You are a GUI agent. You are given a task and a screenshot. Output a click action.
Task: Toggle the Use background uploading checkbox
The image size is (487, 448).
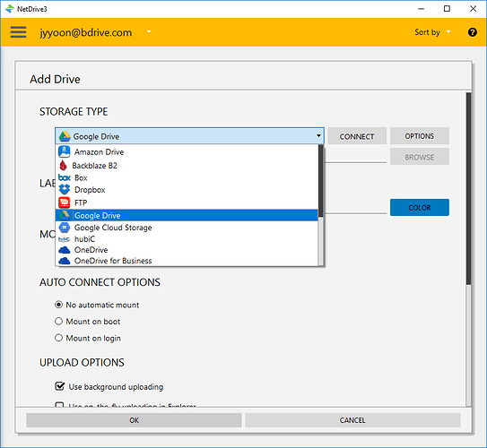tap(59, 386)
